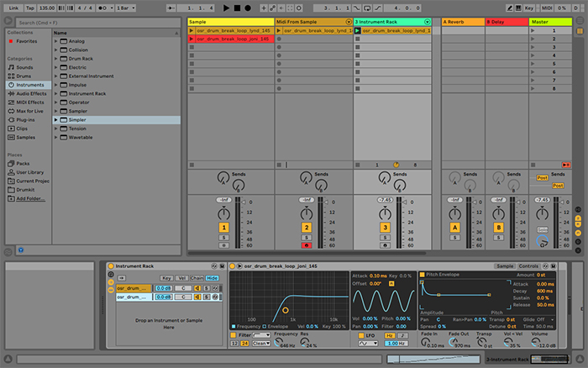Toggle Draw Mode pencil icon
Viewport: 588px width, 368px height.
tap(509, 8)
